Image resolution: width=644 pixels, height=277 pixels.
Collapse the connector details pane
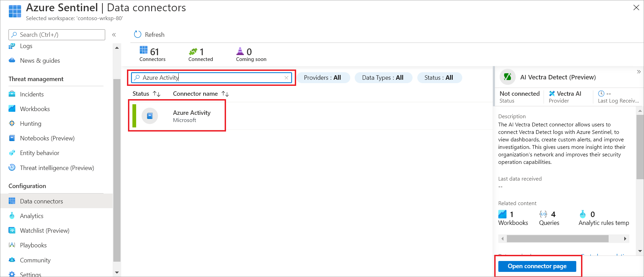click(639, 72)
